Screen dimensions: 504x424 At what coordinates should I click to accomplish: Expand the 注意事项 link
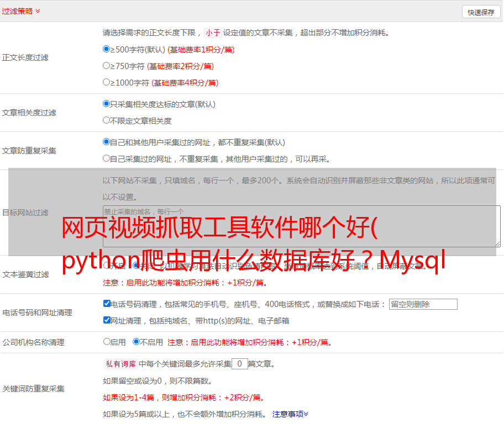(x=290, y=414)
